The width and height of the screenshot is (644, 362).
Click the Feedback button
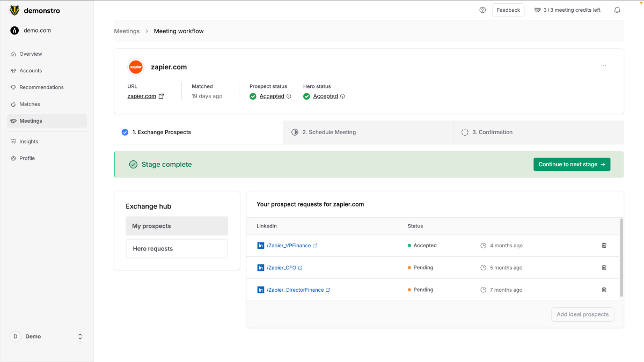click(508, 10)
